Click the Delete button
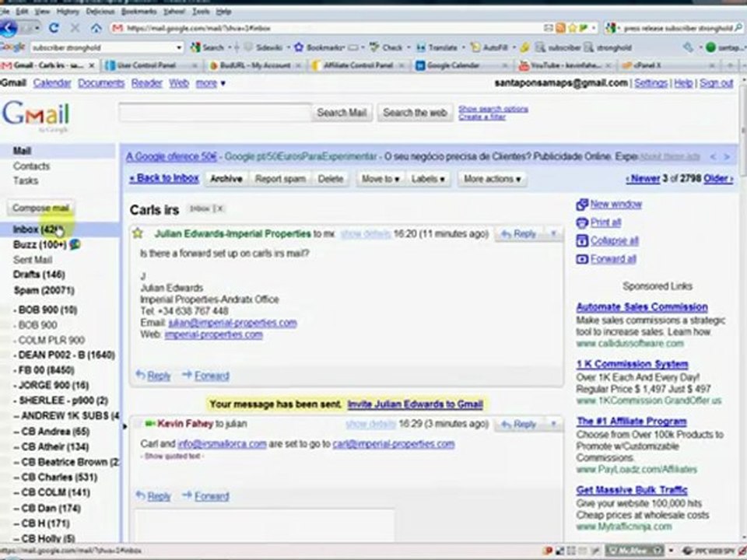Viewport: 747px width, 560px height. pyautogui.click(x=331, y=179)
